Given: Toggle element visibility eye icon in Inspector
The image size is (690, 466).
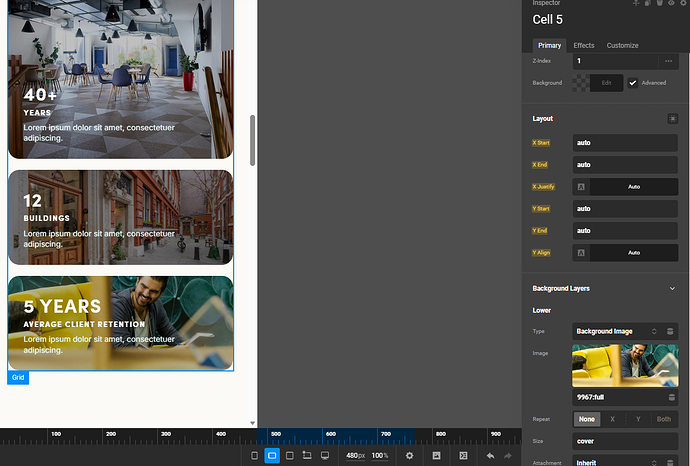Looking at the screenshot, I should 672,3.
